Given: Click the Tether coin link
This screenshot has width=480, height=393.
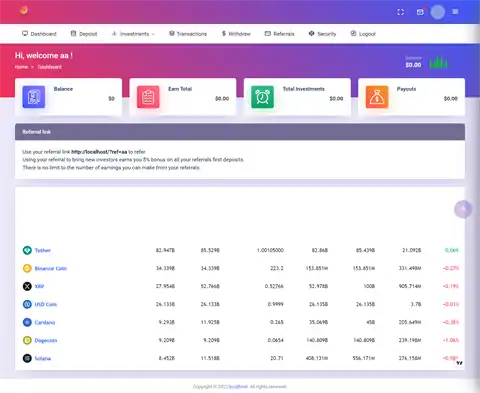Looking at the screenshot, I should click(43, 250).
